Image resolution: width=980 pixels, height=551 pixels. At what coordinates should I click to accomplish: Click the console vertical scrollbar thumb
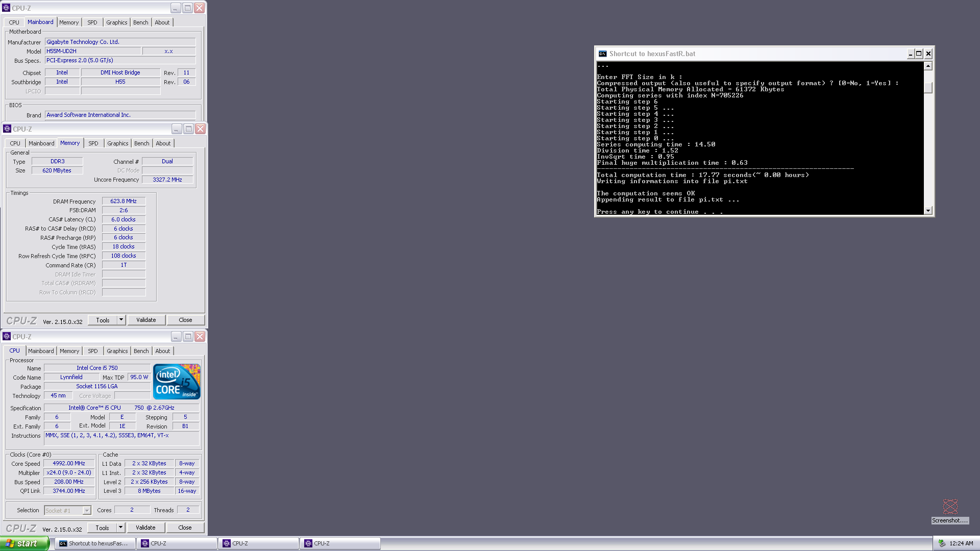click(928, 88)
